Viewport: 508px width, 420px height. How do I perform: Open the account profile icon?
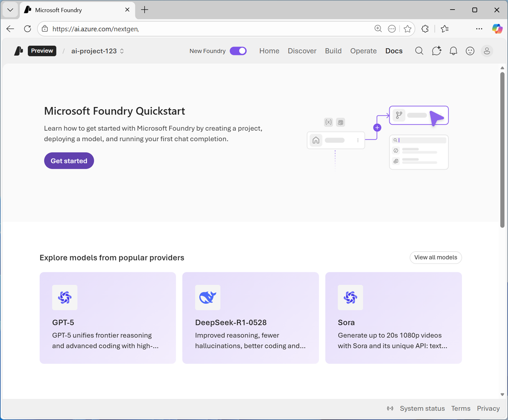coord(487,51)
